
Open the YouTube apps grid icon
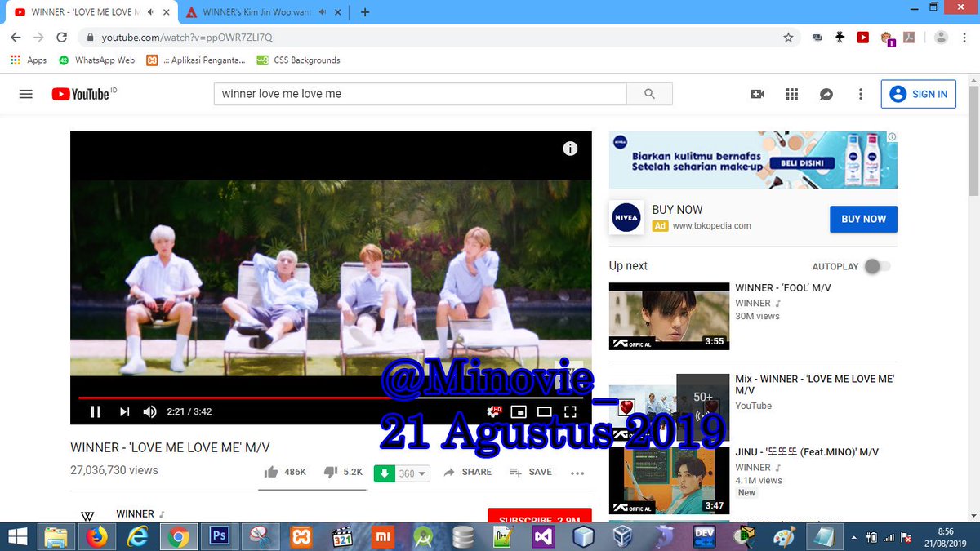click(x=791, y=94)
